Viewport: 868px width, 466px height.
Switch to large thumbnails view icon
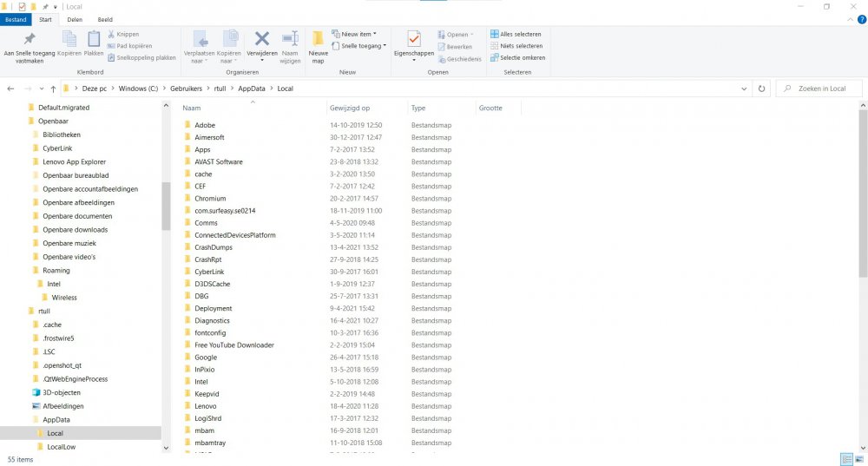click(x=859, y=459)
